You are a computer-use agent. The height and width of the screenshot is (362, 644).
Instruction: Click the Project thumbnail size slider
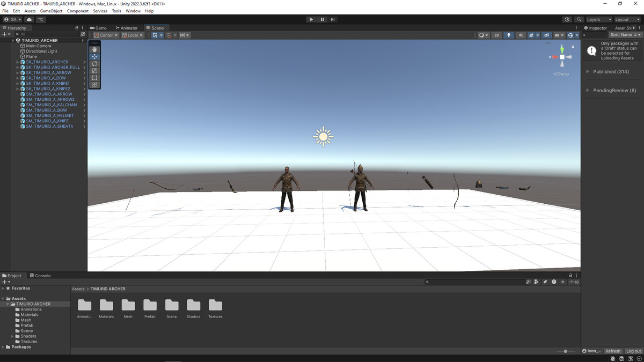point(566,351)
